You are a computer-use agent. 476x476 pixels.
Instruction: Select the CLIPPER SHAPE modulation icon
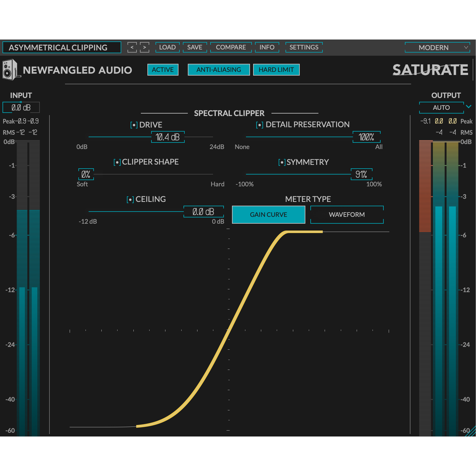click(x=118, y=162)
